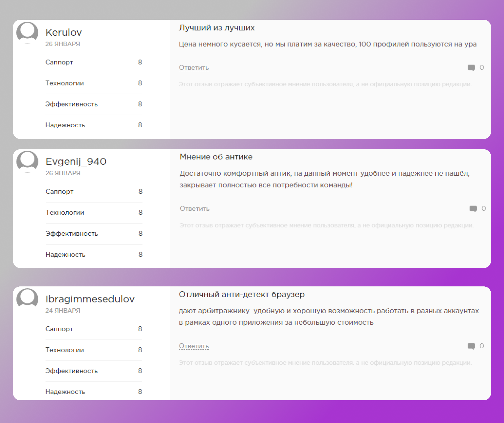This screenshot has width=504, height=423.
Task: Click title Отличный анти-детект браузер
Action: [242, 295]
